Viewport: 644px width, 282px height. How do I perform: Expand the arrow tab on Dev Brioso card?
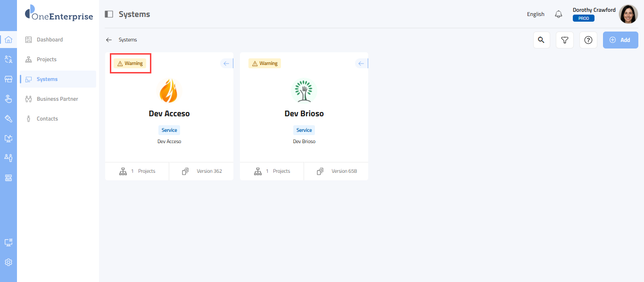[362, 64]
